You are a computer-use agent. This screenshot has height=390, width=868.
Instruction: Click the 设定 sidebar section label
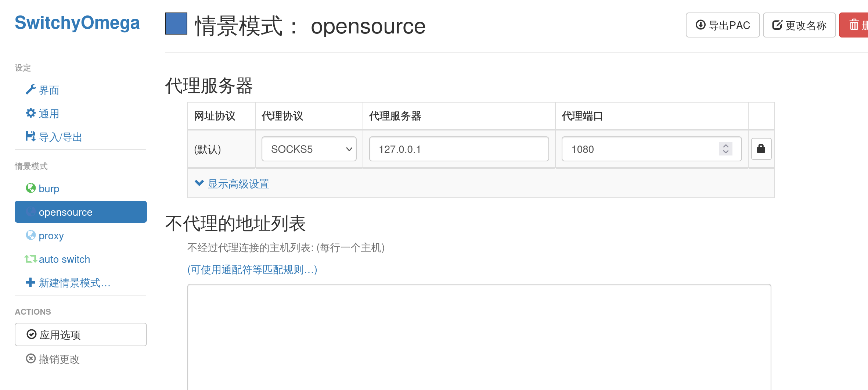tap(23, 68)
